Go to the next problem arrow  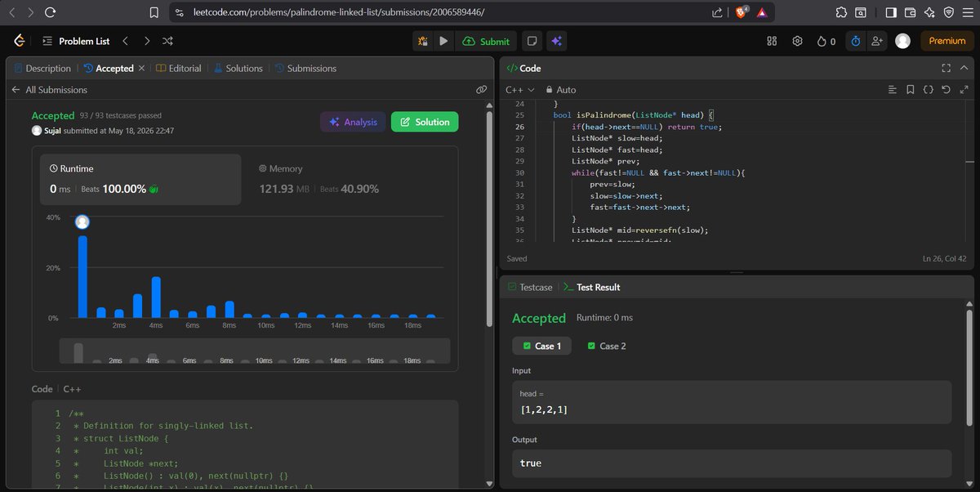(x=146, y=41)
